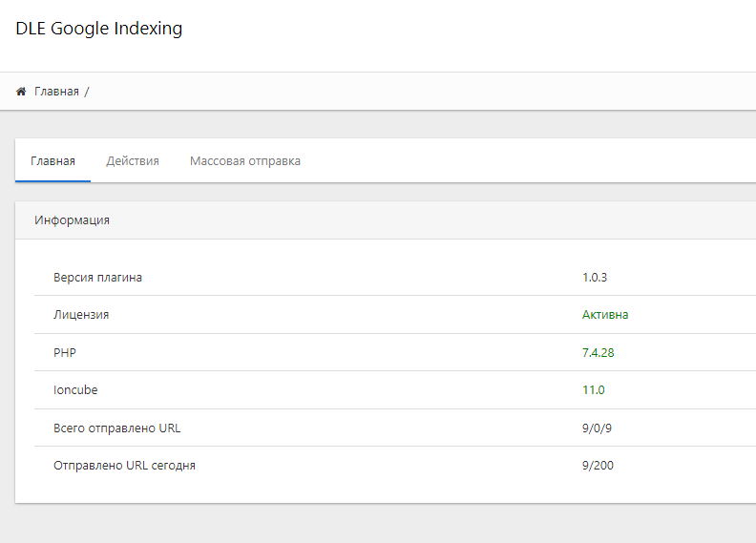This screenshot has width=756, height=543.
Task: Click the Ioncube value 11.0
Action: (594, 389)
